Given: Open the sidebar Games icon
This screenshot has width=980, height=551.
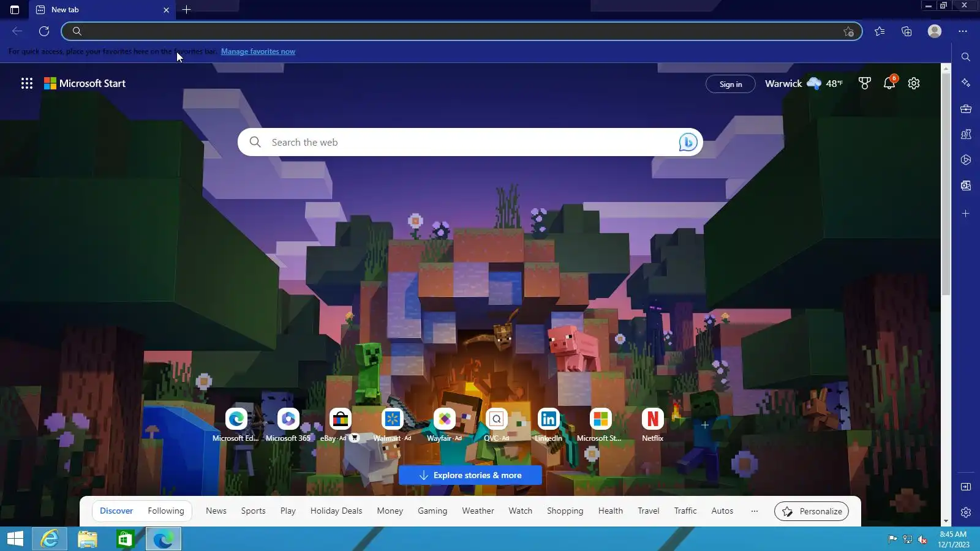Looking at the screenshot, I should click(x=966, y=134).
